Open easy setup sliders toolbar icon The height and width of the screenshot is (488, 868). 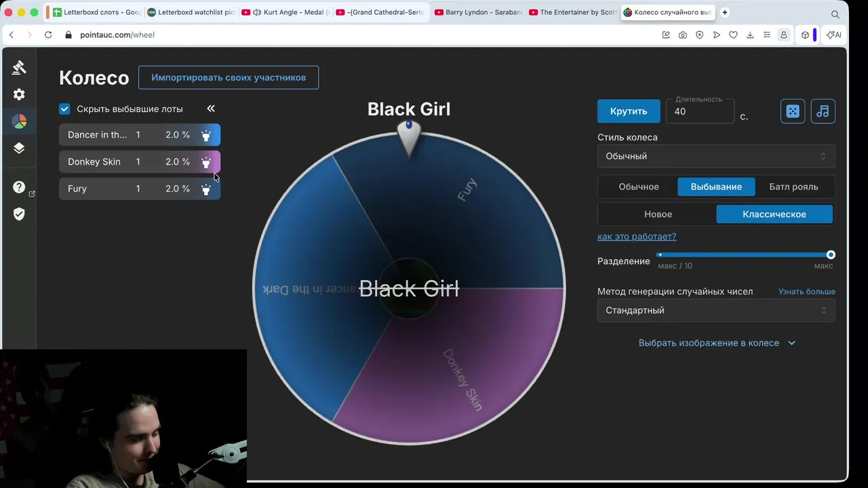pyautogui.click(x=767, y=35)
